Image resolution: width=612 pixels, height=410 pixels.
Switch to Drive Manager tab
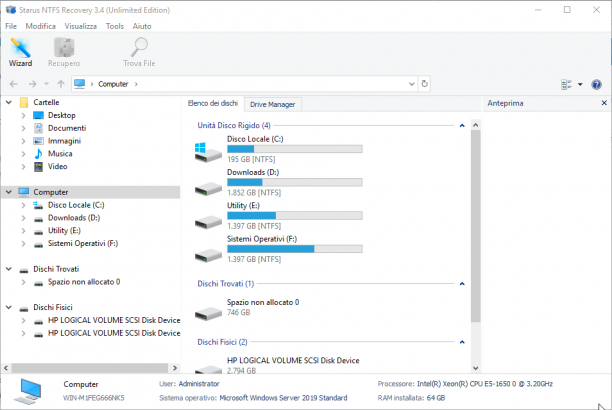(x=272, y=105)
